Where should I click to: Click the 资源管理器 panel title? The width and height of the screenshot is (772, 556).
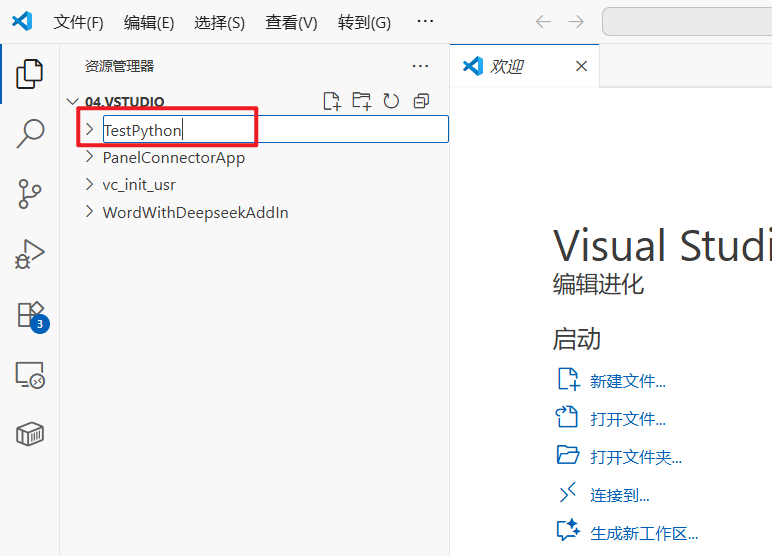[x=120, y=66]
